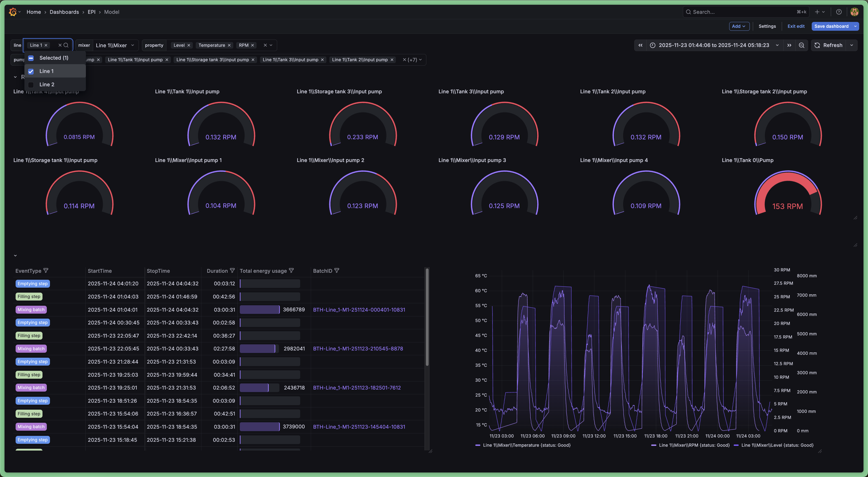Open the mixer Line 1\\Mixer dropdown
Viewport: 868px width, 477px height.
(x=115, y=45)
